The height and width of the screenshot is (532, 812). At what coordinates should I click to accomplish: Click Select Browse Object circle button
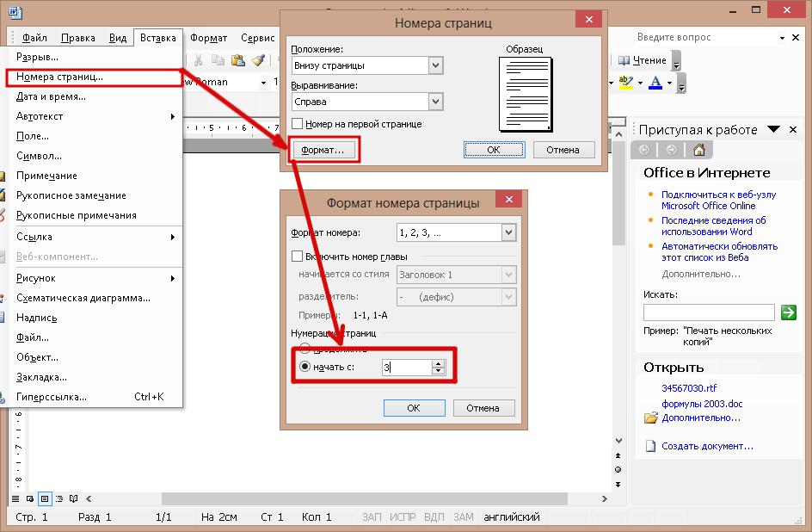(x=618, y=470)
